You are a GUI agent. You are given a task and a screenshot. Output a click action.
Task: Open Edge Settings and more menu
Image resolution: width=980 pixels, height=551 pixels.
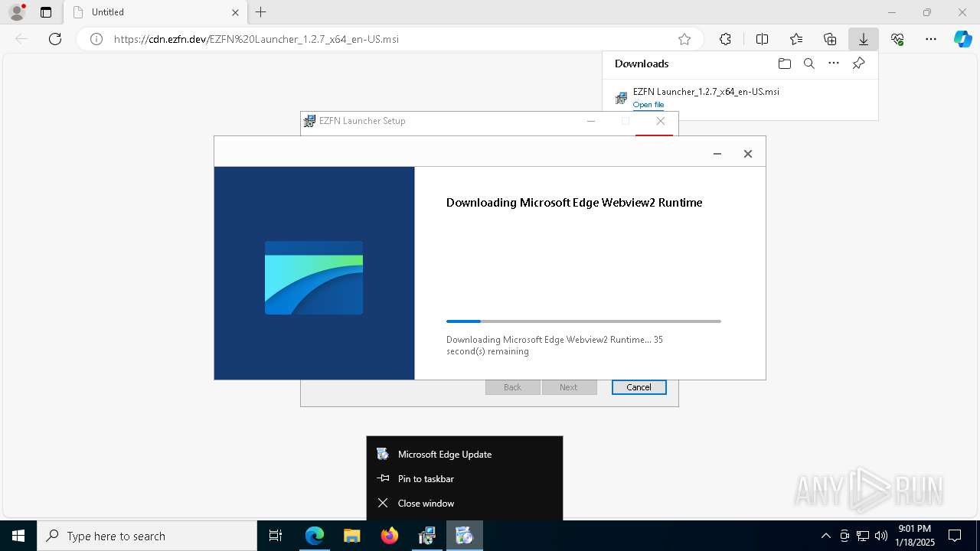[931, 39]
